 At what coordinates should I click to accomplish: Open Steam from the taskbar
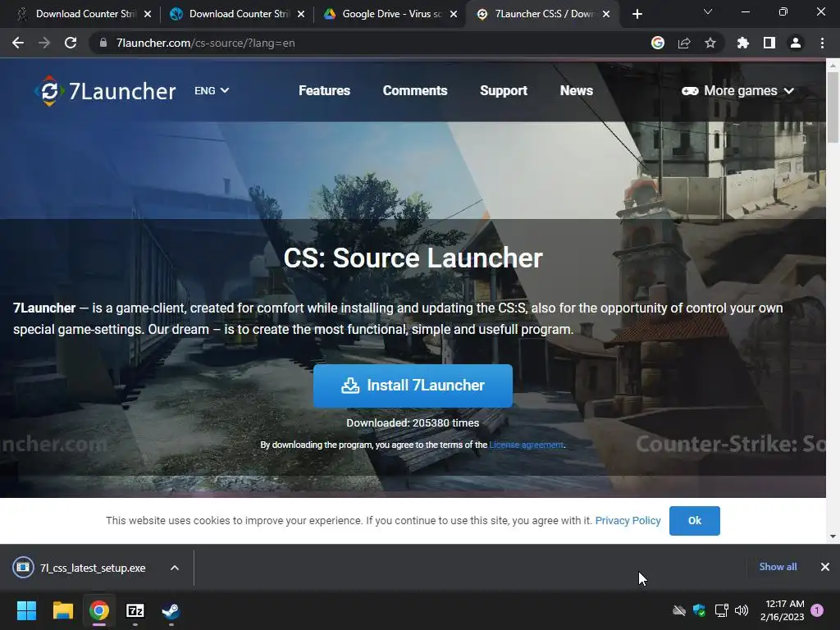pyautogui.click(x=171, y=610)
